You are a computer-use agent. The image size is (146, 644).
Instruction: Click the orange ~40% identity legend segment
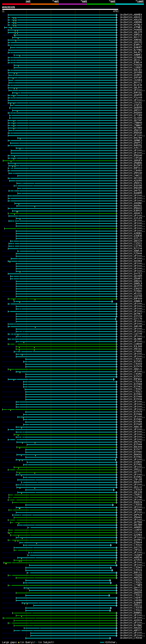[45, 4]
